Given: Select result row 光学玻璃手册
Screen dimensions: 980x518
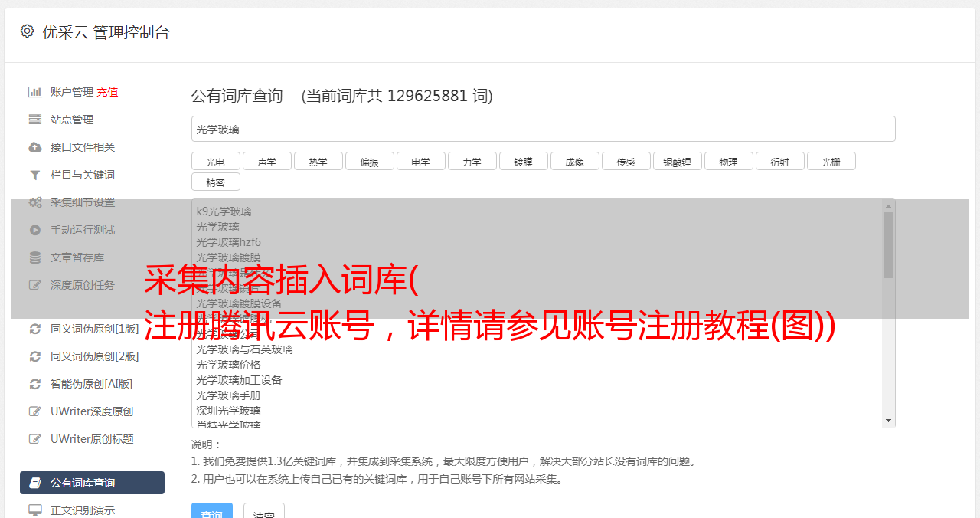Looking at the screenshot, I should pos(228,395).
